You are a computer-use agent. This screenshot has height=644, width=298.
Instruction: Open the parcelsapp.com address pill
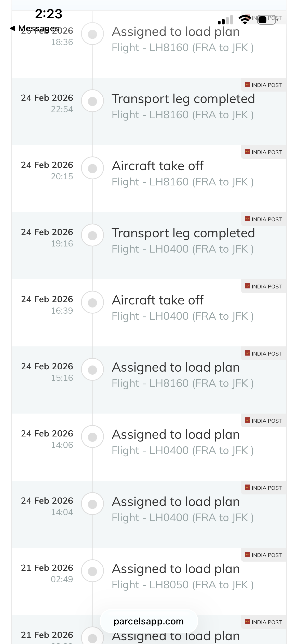149,621
